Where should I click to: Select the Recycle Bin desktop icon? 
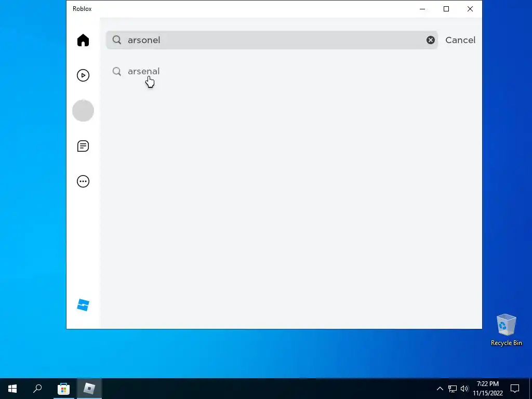[506, 330]
